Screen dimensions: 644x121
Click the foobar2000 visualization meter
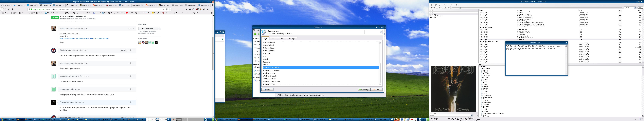[641, 8]
